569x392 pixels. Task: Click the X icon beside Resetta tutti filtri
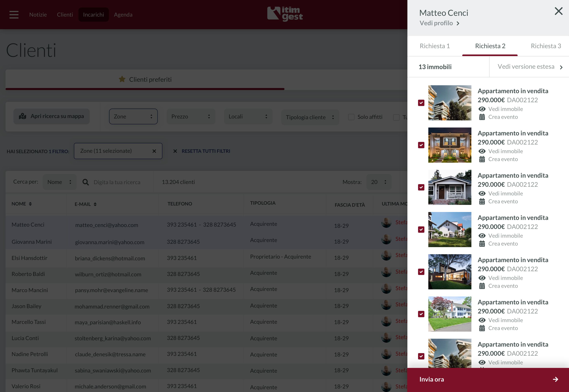[175, 151]
